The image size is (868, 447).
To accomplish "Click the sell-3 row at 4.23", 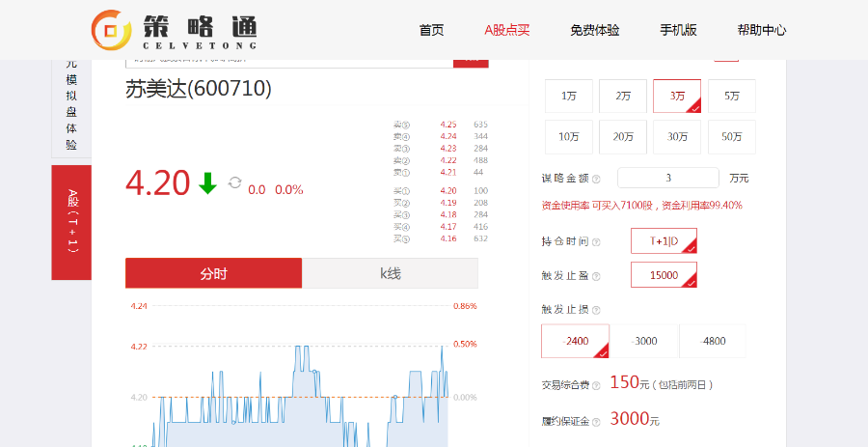I will click(440, 149).
